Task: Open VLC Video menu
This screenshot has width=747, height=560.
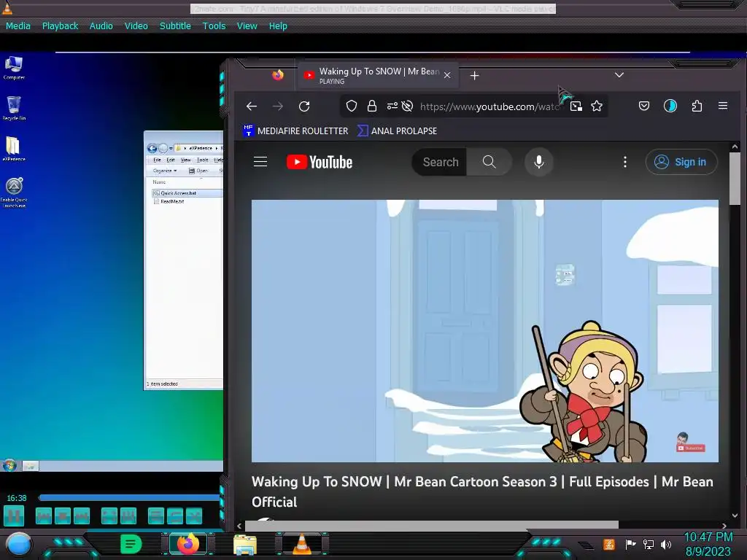Action: 136,26
